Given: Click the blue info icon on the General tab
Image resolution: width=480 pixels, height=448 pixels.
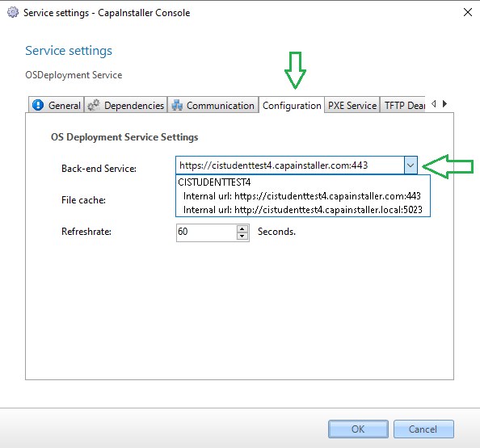Looking at the screenshot, I should pos(38,105).
